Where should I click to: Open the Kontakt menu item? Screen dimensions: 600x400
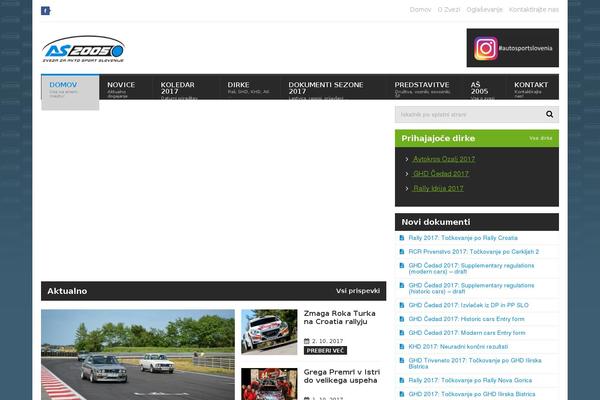click(532, 87)
